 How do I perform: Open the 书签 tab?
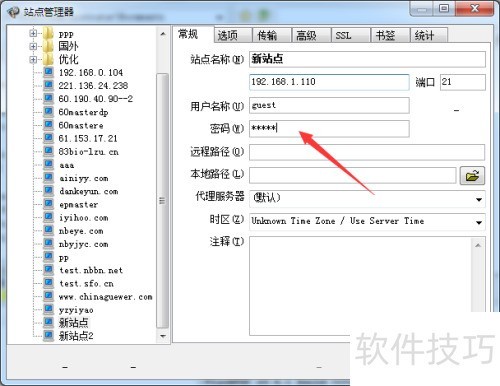(390, 35)
